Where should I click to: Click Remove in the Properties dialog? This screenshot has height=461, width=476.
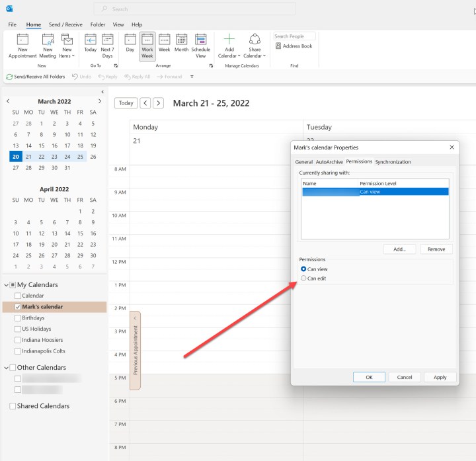(x=436, y=249)
